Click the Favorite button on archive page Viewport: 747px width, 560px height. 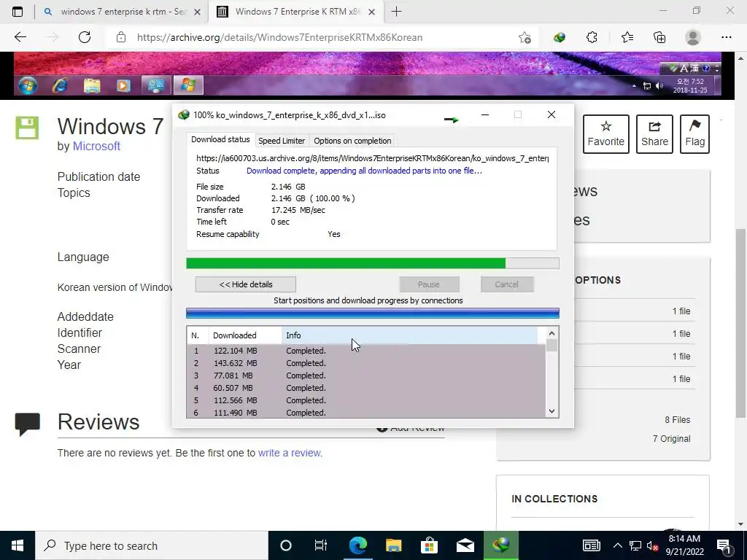pos(606,134)
